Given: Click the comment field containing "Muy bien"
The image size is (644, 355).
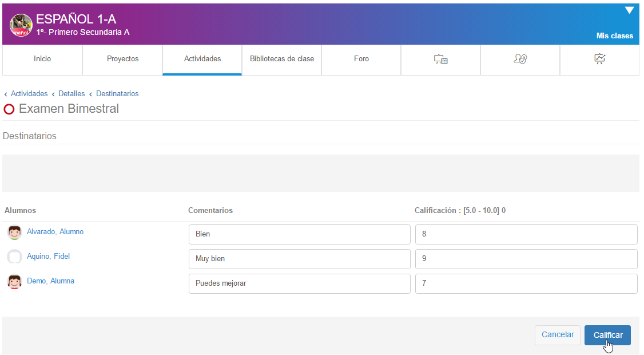Looking at the screenshot, I should 299,259.
